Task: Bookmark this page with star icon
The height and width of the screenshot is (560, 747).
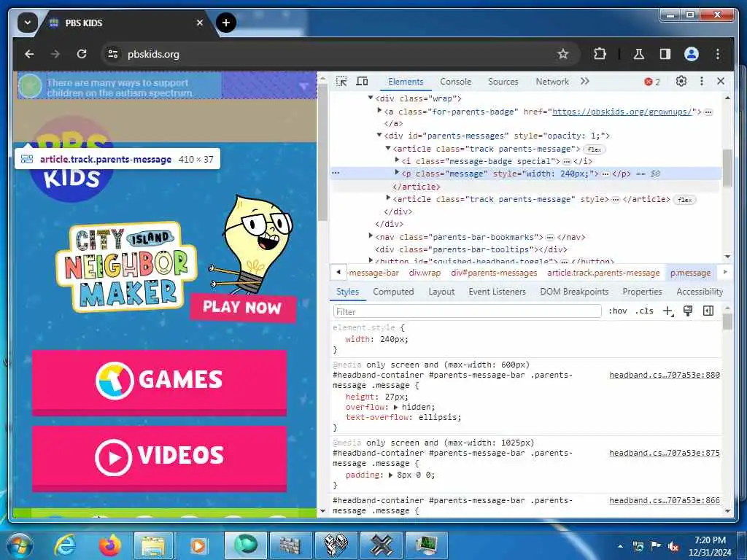Action: click(x=563, y=54)
